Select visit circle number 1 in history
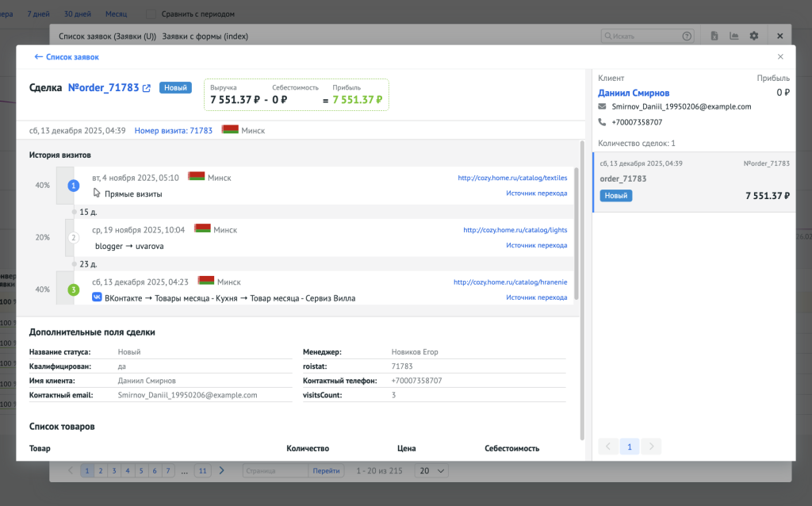 [x=74, y=186]
